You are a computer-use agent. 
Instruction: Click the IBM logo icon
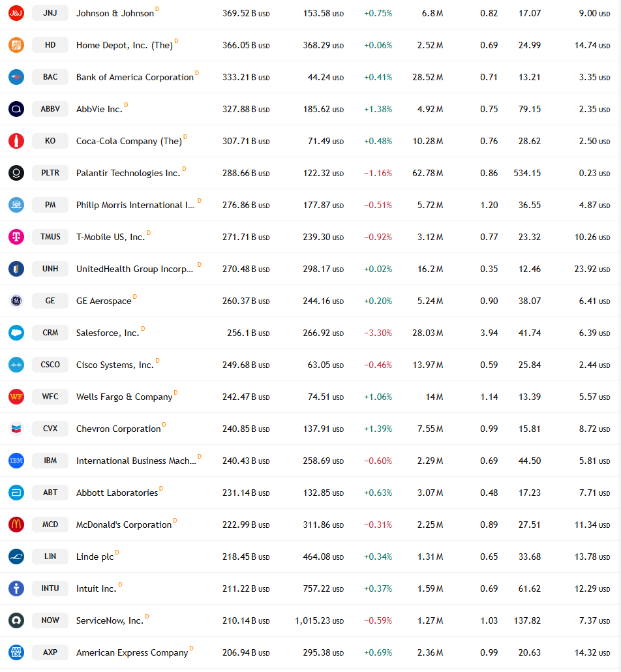16,461
